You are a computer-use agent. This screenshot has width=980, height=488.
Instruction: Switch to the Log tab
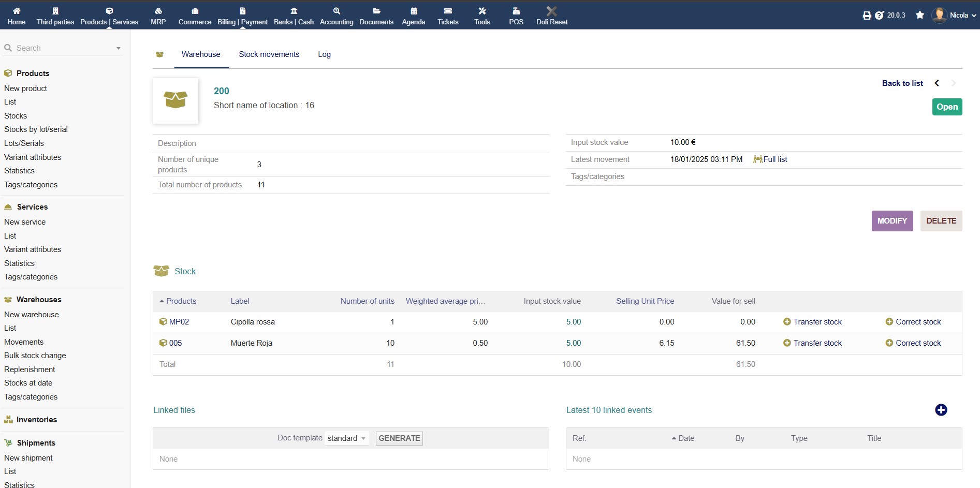click(324, 54)
